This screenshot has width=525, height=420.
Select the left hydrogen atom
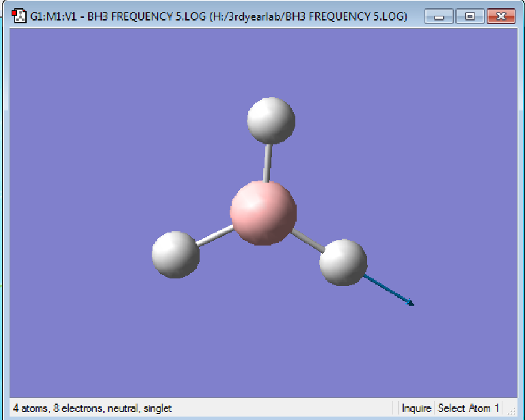(x=176, y=254)
